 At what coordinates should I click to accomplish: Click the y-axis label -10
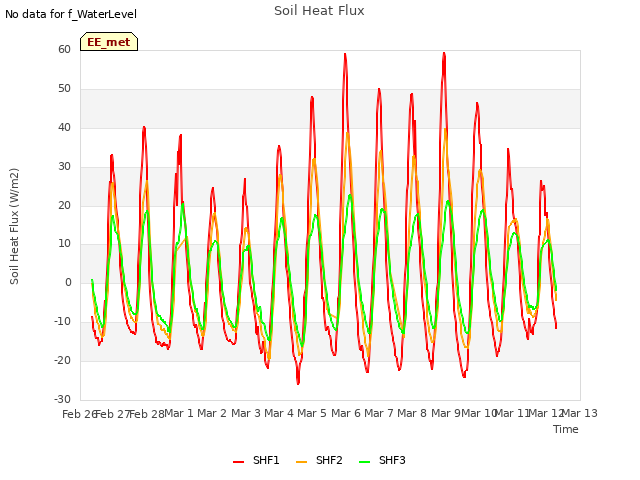(x=62, y=322)
